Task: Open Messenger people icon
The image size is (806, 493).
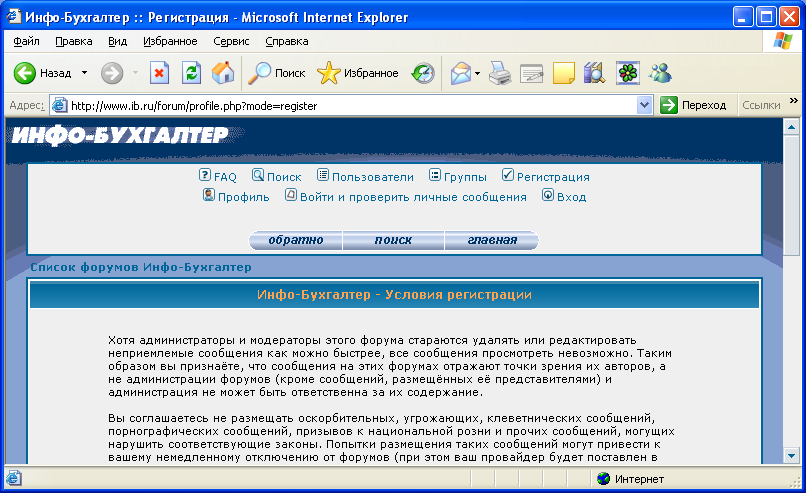Action: [660, 73]
